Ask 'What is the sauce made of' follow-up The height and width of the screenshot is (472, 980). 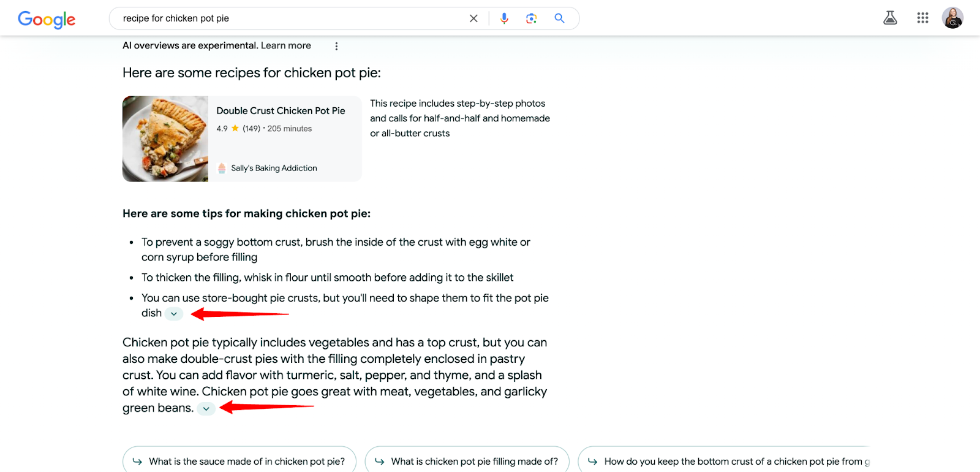(x=239, y=461)
